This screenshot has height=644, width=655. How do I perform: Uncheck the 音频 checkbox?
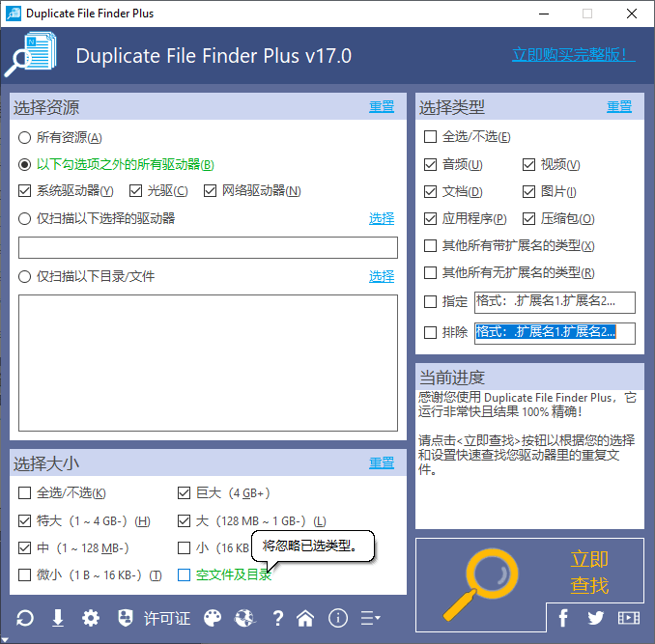click(430, 164)
